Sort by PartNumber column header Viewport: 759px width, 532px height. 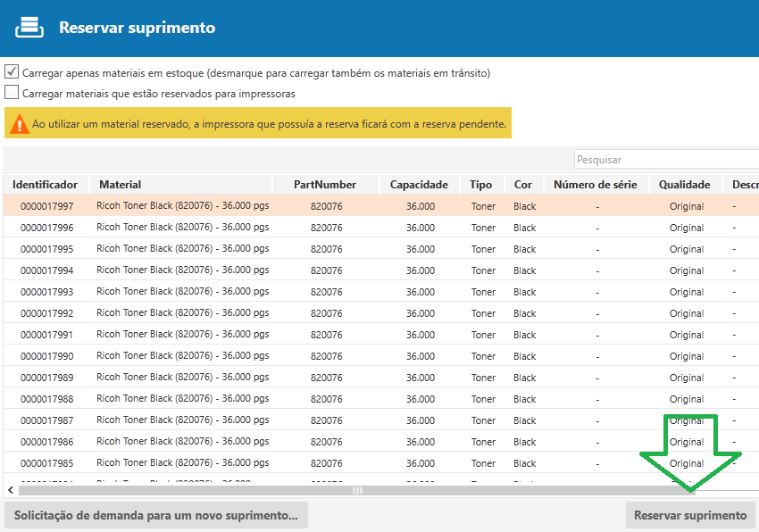coord(325,185)
